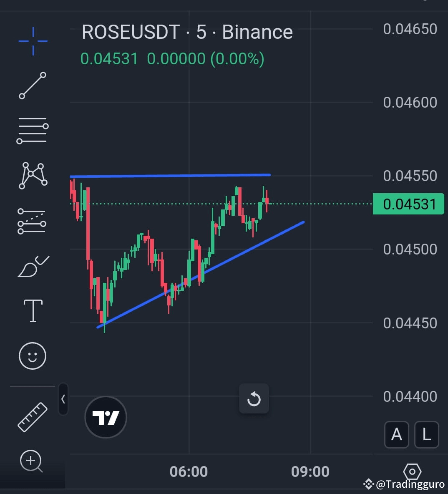Select the zoom-in magnifier tool

tap(31, 461)
